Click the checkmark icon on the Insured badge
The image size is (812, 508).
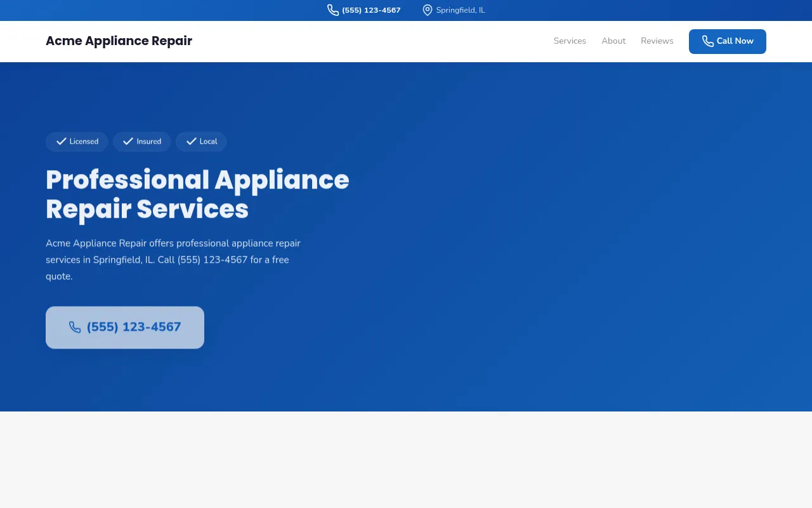[x=128, y=141]
